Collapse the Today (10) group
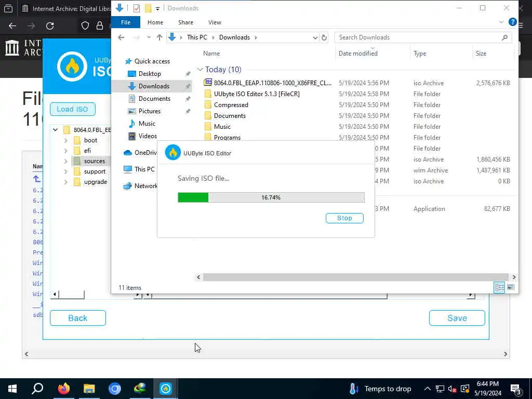This screenshot has width=532, height=399. click(200, 70)
